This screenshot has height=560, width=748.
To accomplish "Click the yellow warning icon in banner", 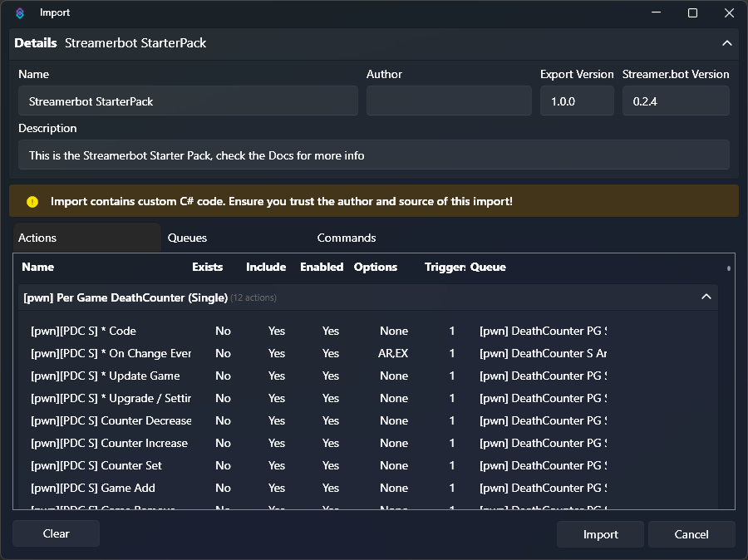I will [32, 201].
